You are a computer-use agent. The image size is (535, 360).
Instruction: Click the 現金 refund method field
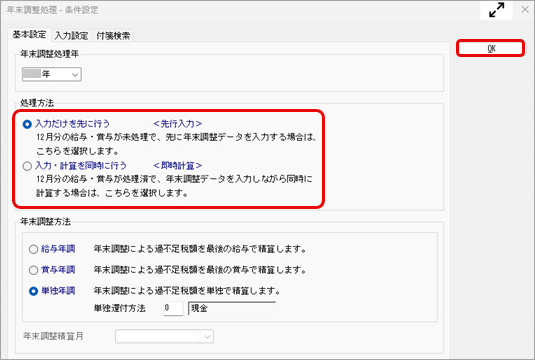pyautogui.click(x=232, y=308)
